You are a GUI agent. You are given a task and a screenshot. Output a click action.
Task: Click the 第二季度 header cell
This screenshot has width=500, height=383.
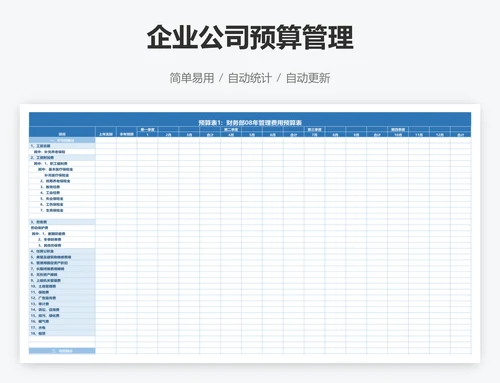coord(231,129)
